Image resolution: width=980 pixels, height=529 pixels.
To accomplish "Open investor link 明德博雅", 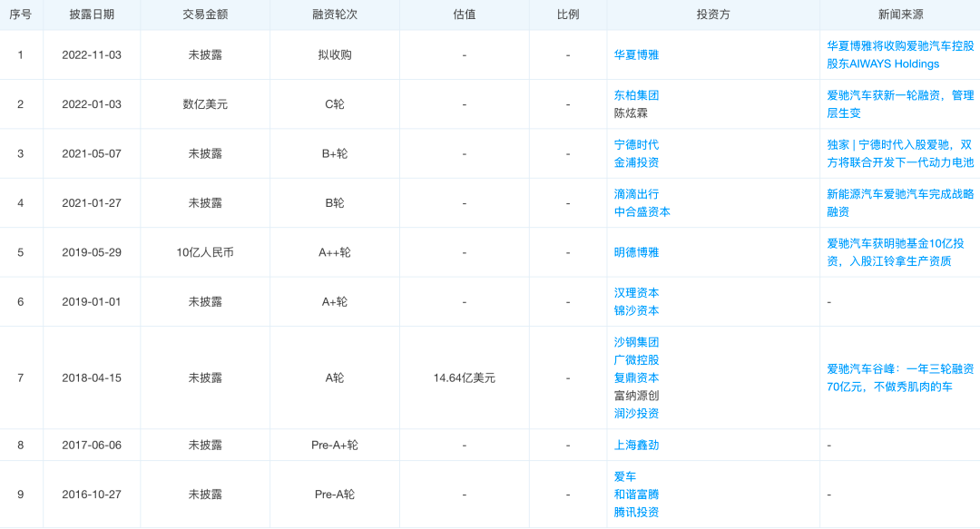I will coord(636,252).
